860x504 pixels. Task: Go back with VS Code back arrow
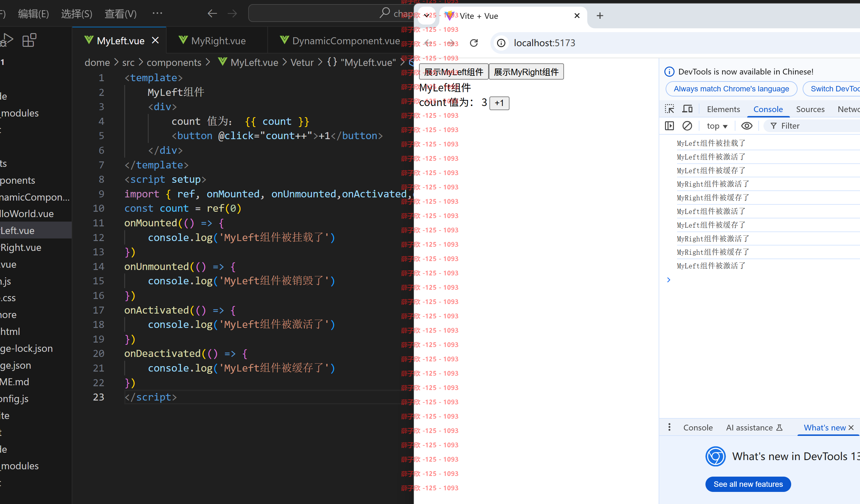click(212, 13)
